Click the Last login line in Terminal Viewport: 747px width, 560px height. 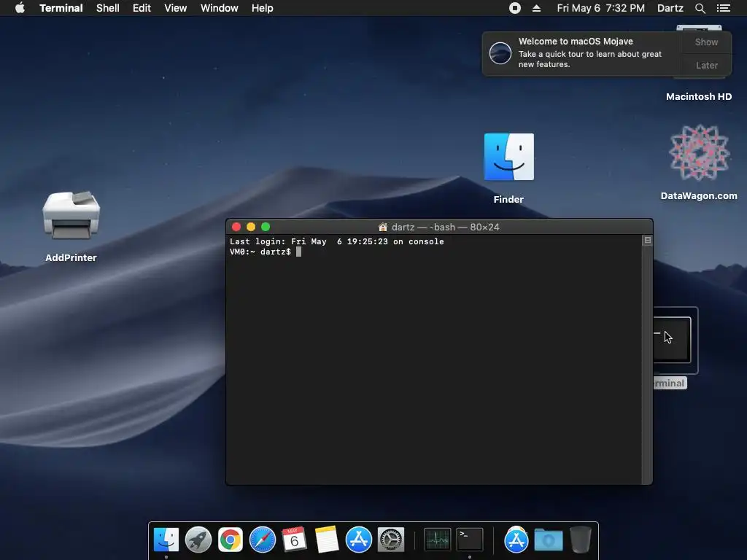pyautogui.click(x=337, y=241)
